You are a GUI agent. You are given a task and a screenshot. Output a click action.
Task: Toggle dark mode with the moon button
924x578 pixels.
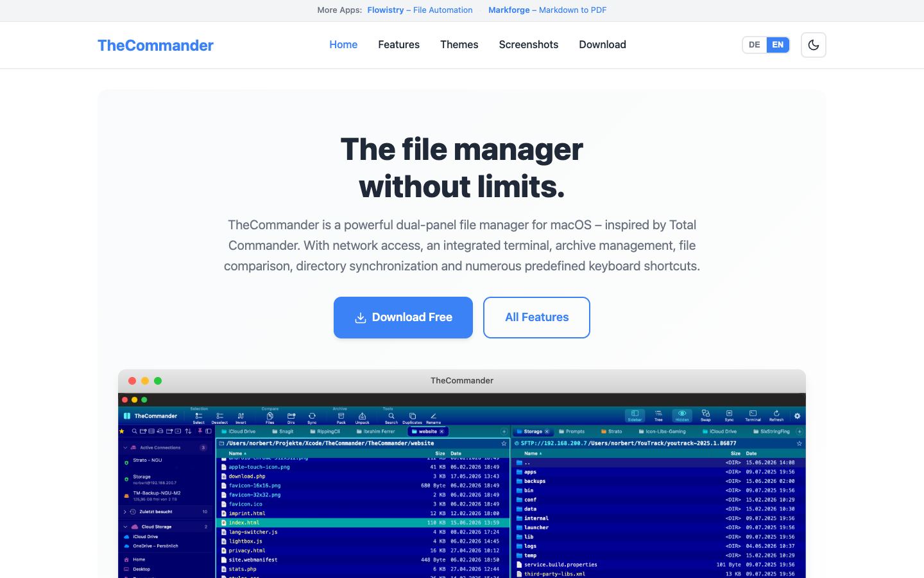[814, 45]
